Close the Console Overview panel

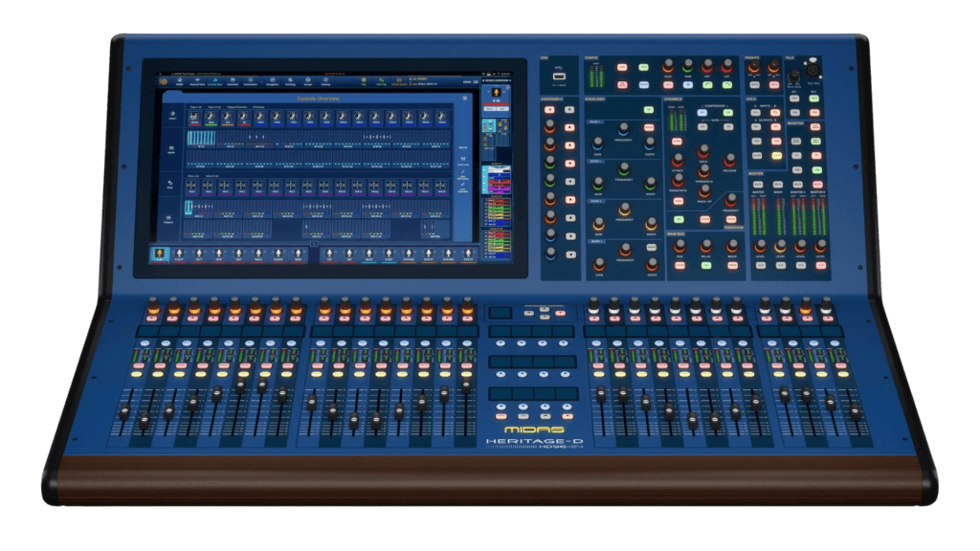[x=464, y=99]
